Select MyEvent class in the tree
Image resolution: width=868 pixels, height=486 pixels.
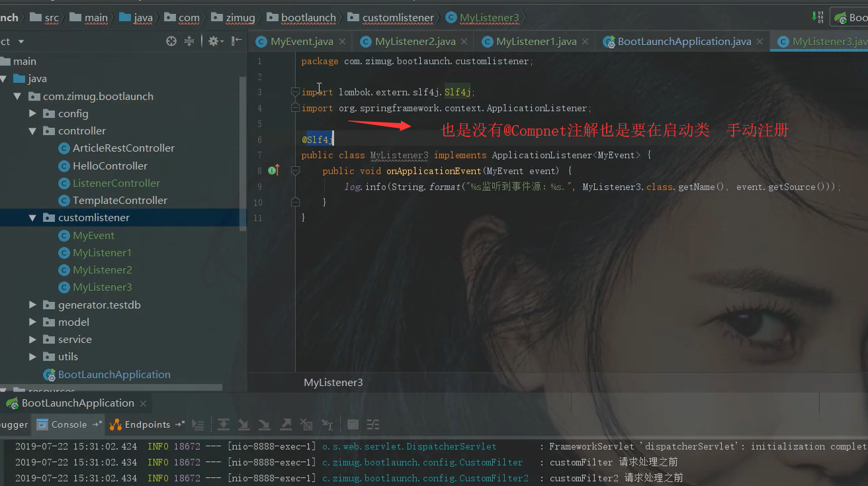(x=94, y=235)
